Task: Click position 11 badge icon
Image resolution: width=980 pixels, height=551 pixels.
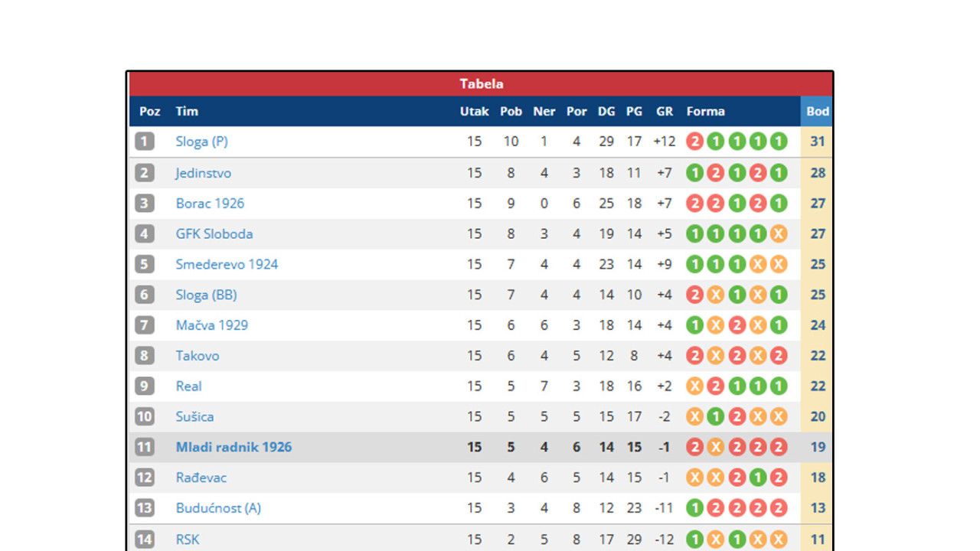Action: pyautogui.click(x=145, y=447)
